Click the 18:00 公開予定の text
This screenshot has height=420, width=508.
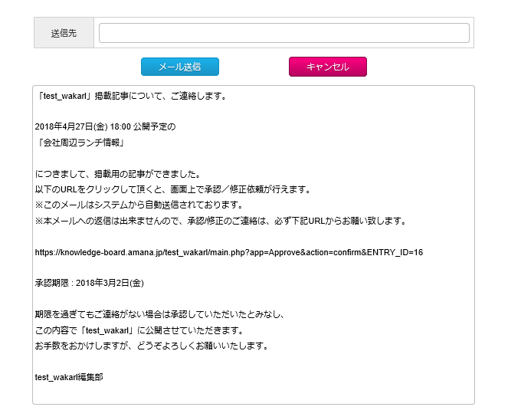pos(143,126)
